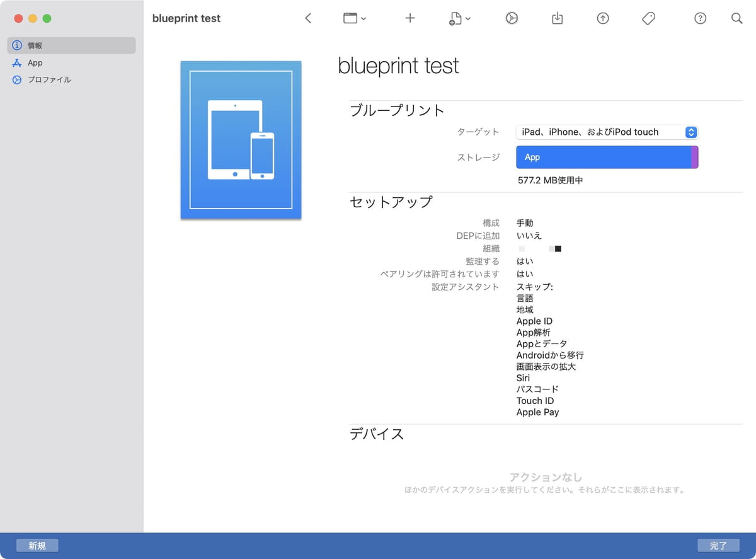Click the large blueprint test heading
The image size is (756, 559).
(399, 66)
